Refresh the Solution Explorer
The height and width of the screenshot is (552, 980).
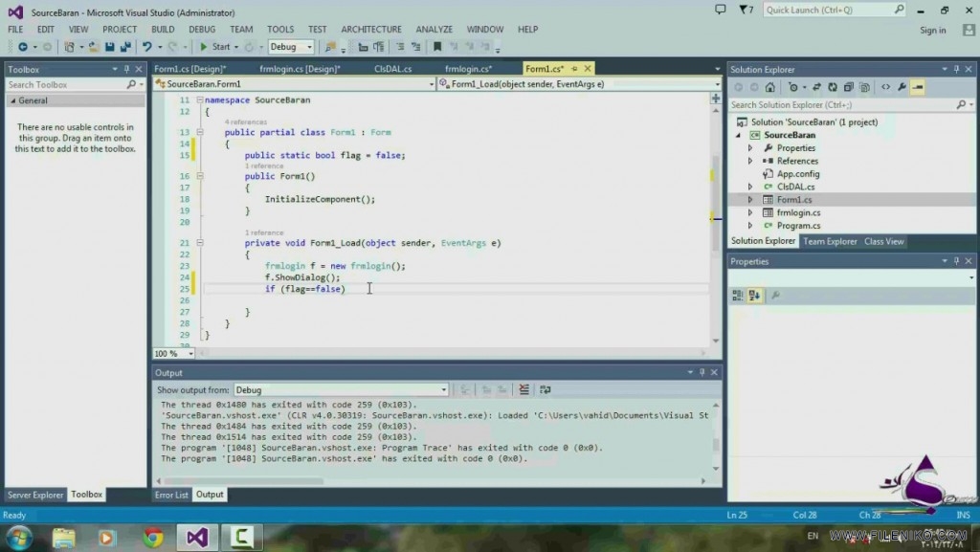[x=833, y=87]
